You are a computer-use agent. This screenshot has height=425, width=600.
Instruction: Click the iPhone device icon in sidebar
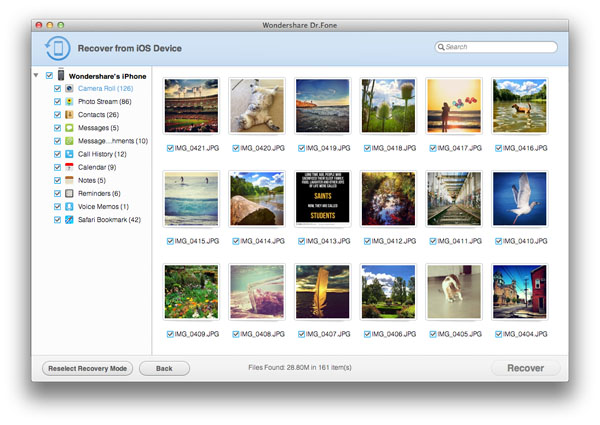61,75
